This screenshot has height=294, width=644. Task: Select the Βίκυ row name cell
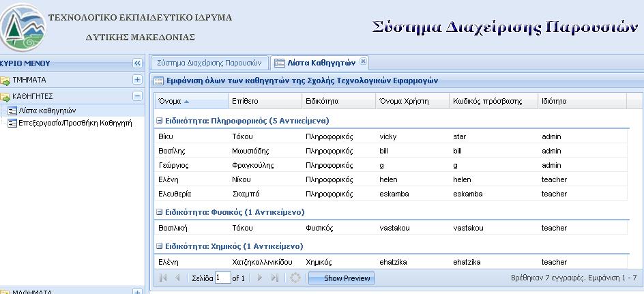(192, 136)
